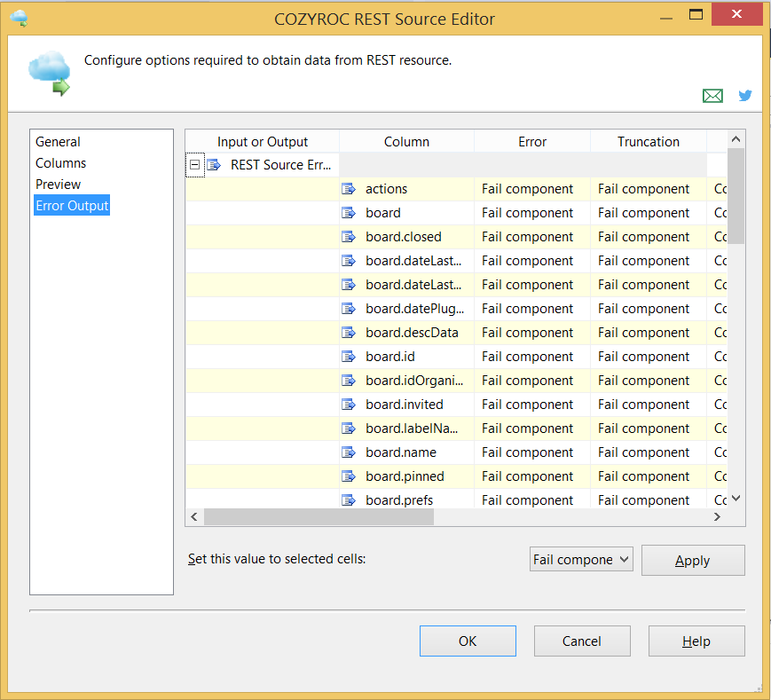Viewport: 771px width, 700px height.
Task: Select the Error cell for board.descData
Action: tap(532, 333)
